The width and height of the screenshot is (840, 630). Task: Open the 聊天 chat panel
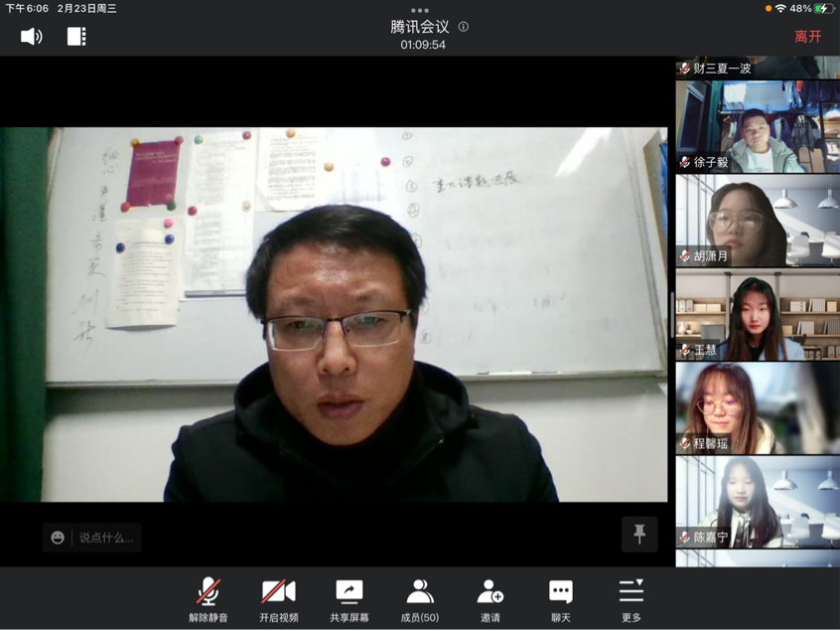tap(561, 600)
